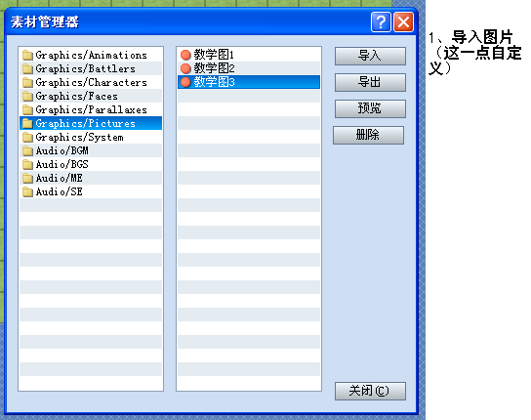
Task: Select the Audio/SE folder label
Action: pos(59,191)
